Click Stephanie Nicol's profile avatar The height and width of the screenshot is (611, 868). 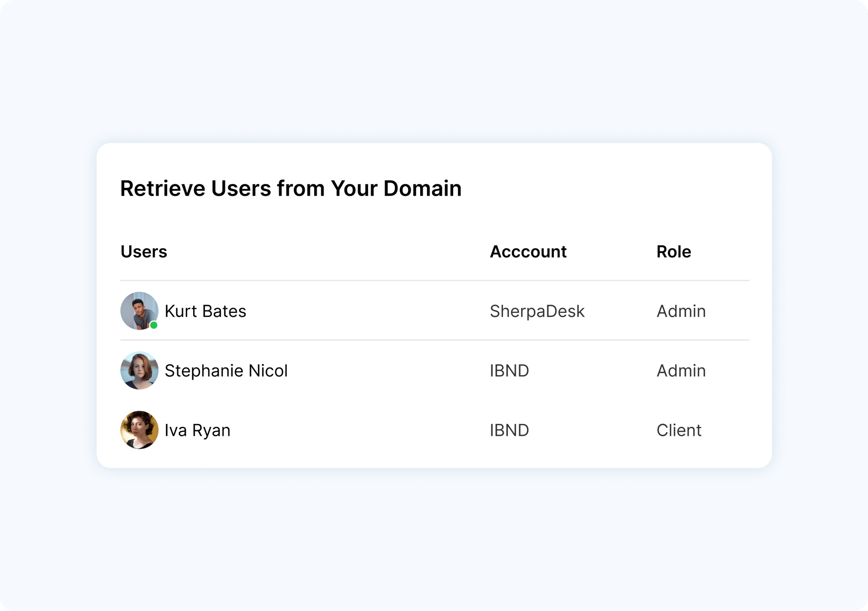(x=139, y=370)
